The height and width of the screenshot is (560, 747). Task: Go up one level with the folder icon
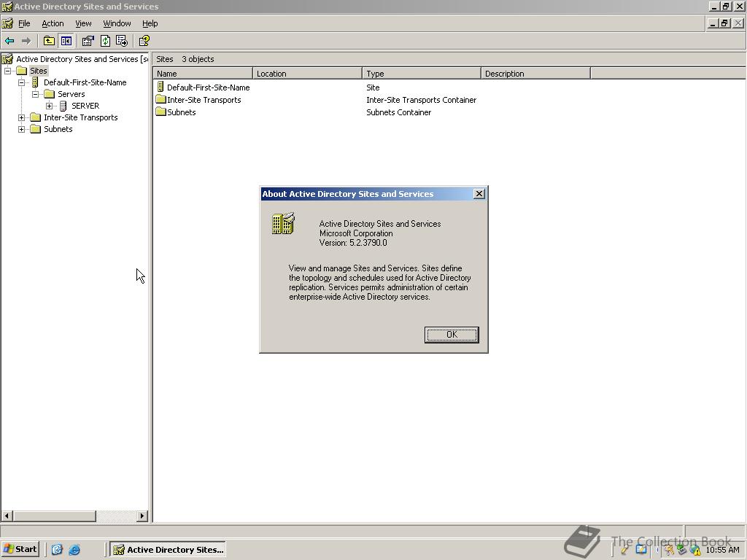tap(49, 41)
